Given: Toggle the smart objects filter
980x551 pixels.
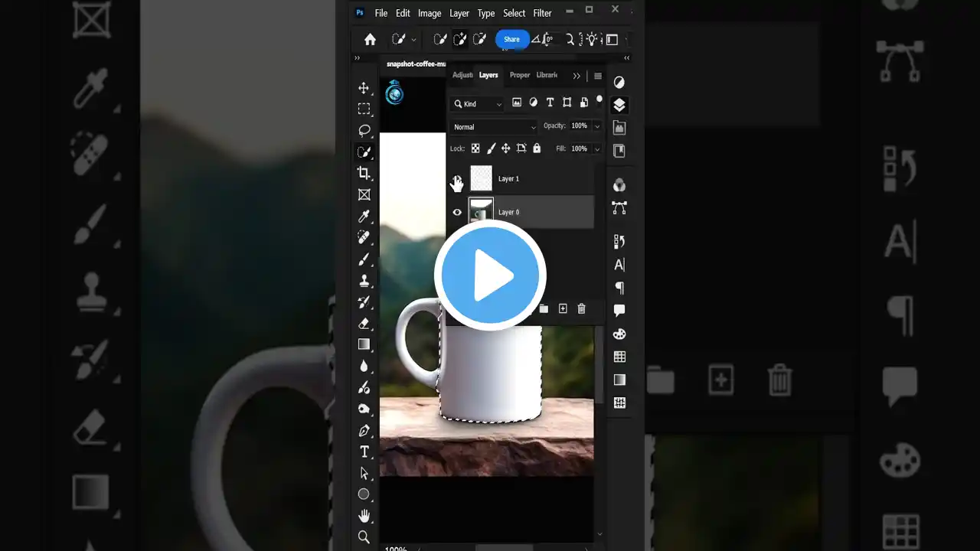Looking at the screenshot, I should [x=583, y=103].
